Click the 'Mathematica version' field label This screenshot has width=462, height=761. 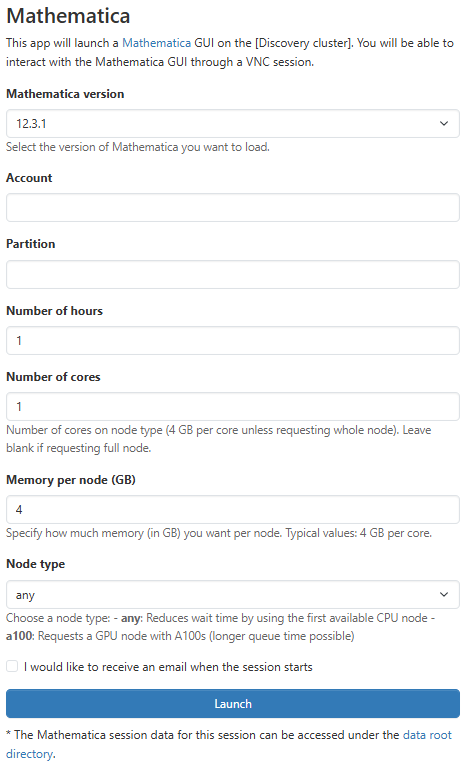point(65,94)
